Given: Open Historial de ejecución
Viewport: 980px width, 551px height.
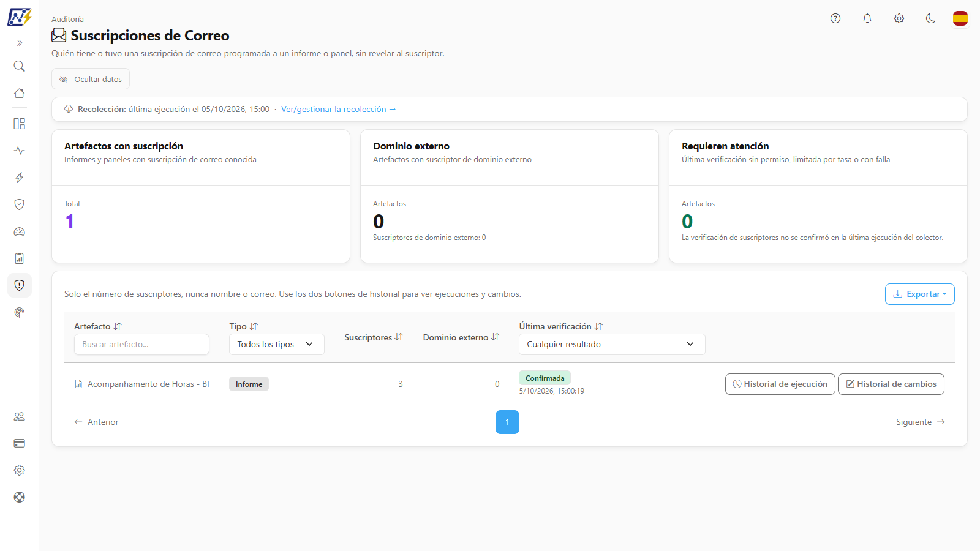Looking at the screenshot, I should click(780, 384).
